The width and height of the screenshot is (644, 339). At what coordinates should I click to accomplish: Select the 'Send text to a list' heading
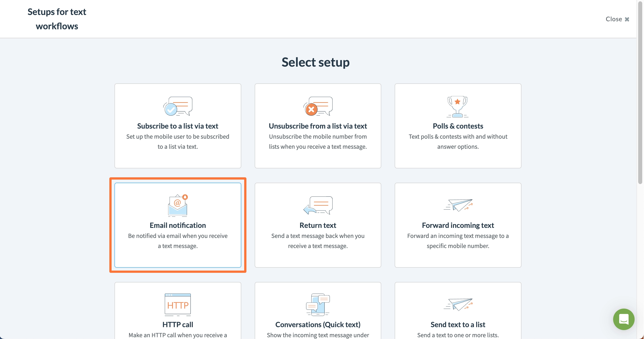click(458, 324)
